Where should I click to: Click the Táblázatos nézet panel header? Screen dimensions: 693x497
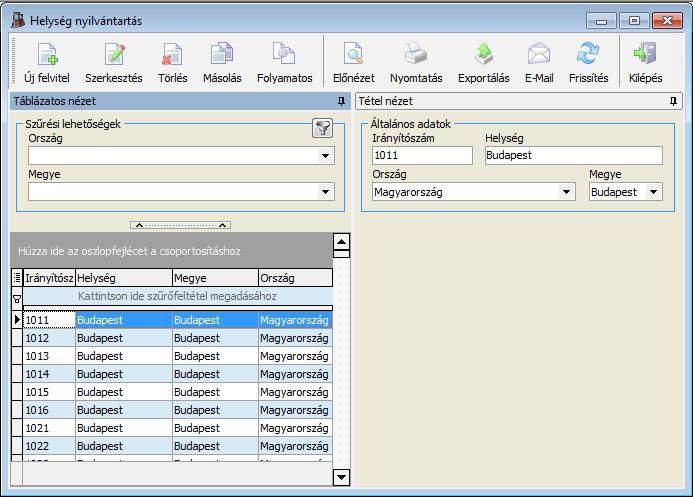point(180,102)
